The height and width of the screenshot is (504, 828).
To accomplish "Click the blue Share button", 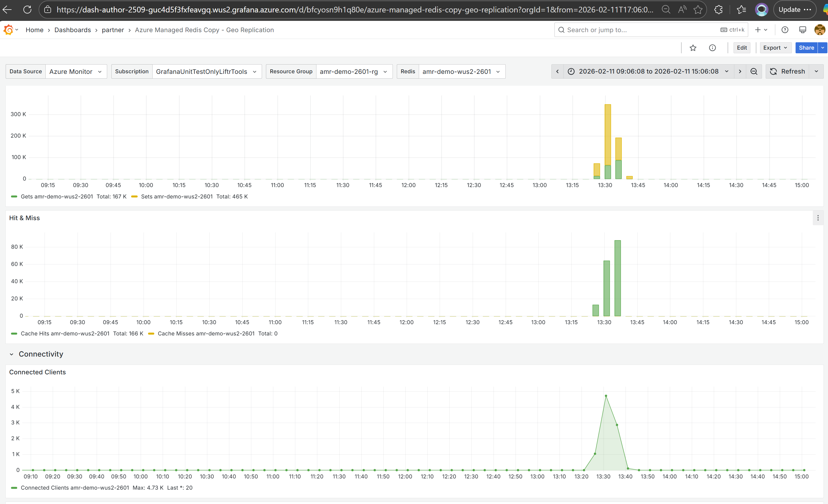I will tap(806, 48).
